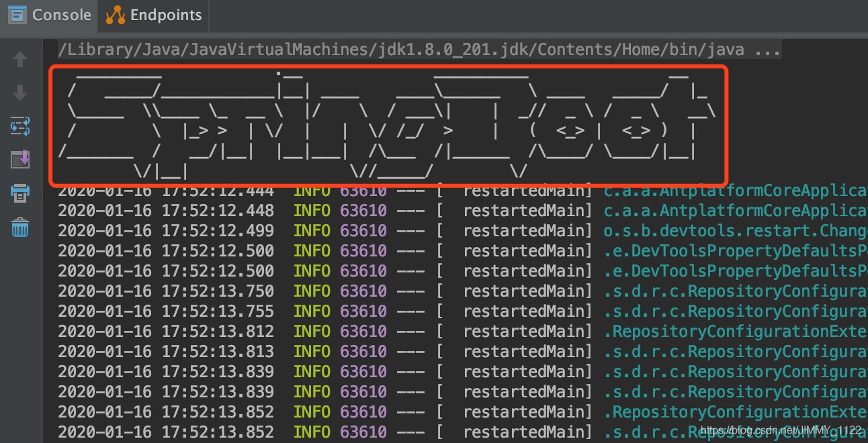The image size is (868, 443).
Task: Print the console output
Action: [x=20, y=194]
